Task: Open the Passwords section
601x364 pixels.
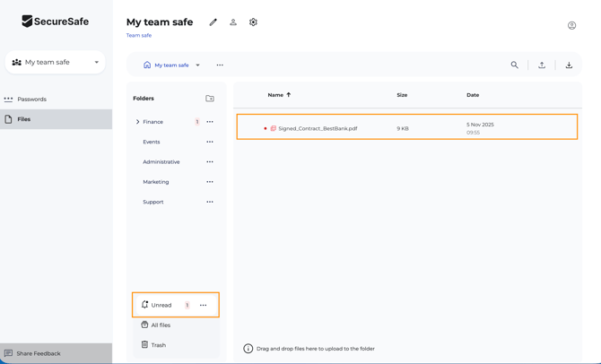Action: tap(31, 100)
